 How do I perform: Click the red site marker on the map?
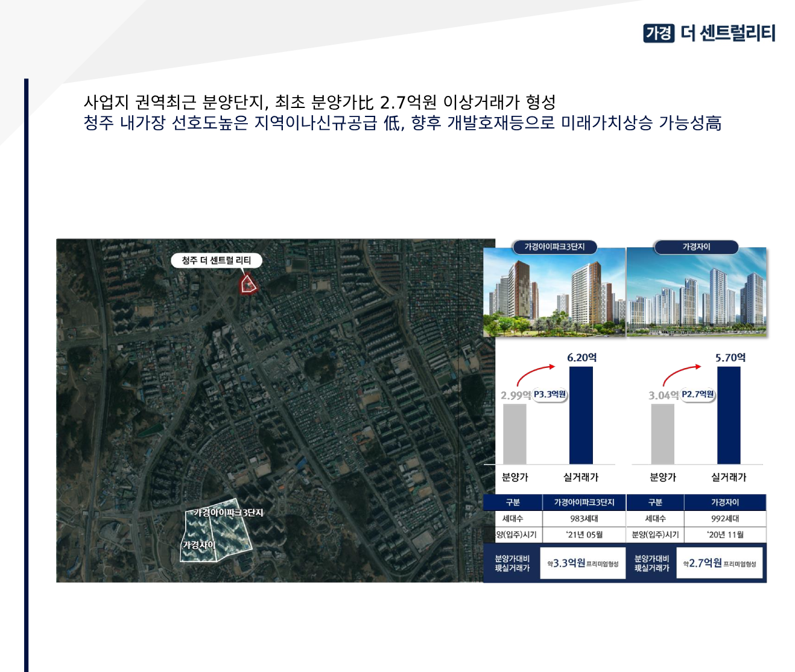[x=248, y=284]
